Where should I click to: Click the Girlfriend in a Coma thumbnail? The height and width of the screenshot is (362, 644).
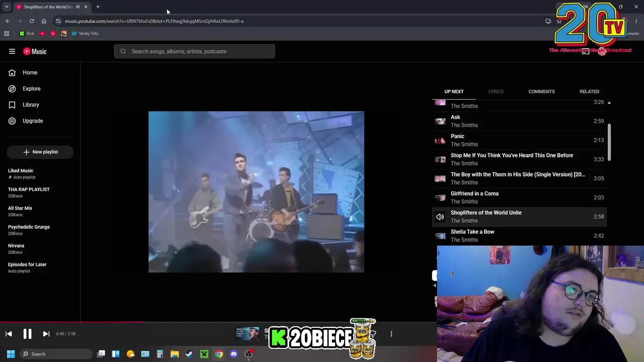[x=440, y=198]
